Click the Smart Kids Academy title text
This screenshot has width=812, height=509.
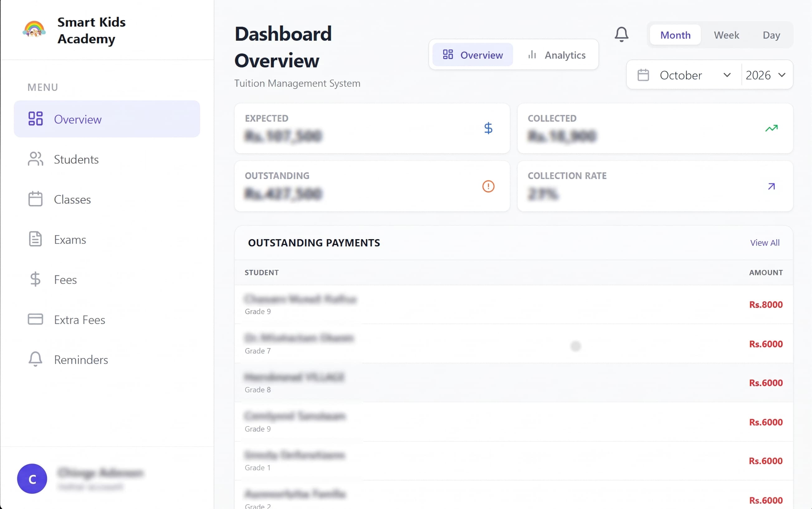pyautogui.click(x=92, y=30)
